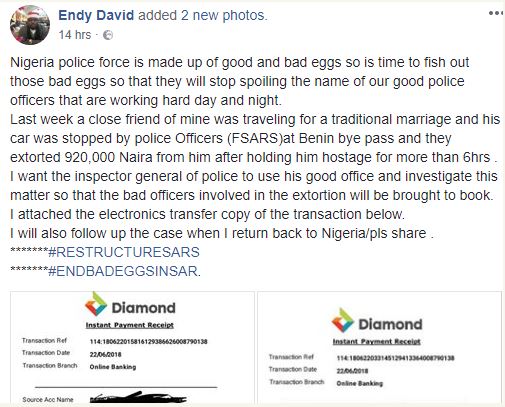The image size is (505, 407).
Task: Click the blacked-out Source Acc Name scribble
Action: pos(138,397)
